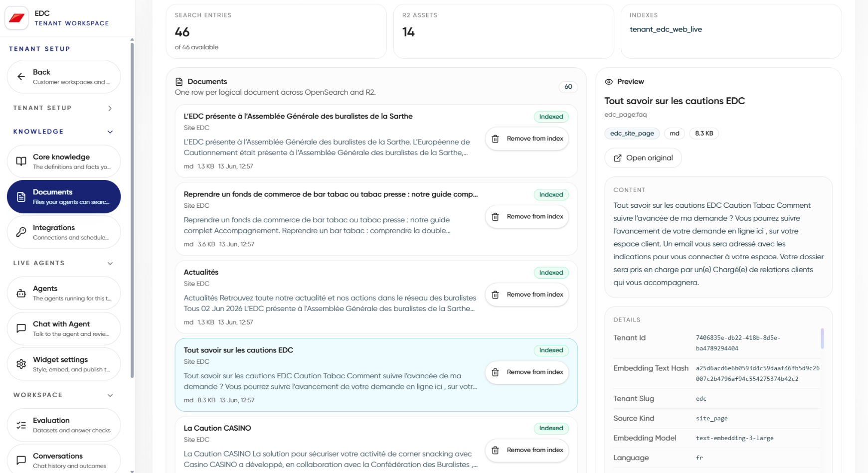Image resolution: width=868 pixels, height=473 pixels.
Task: Click the Widget settings gear icon
Action: [21, 364]
